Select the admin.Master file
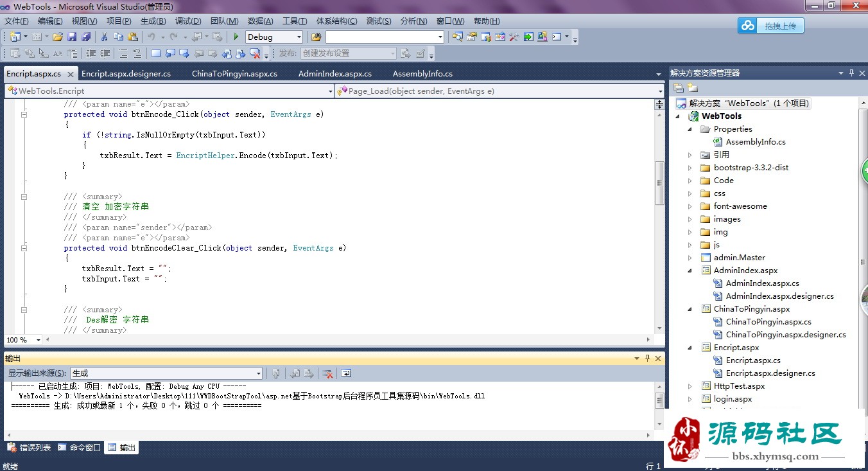 [x=739, y=258]
